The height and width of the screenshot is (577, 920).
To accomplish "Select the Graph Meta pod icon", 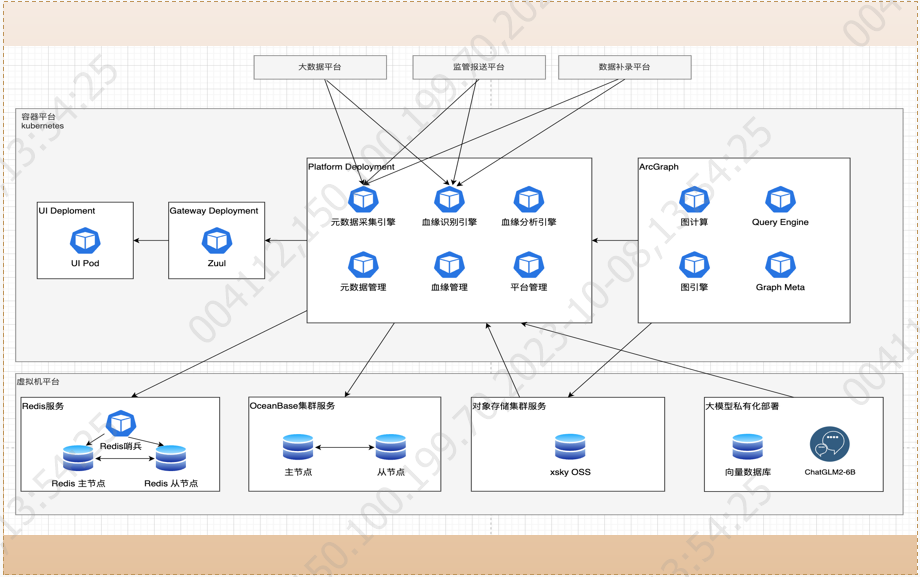I will (x=780, y=265).
